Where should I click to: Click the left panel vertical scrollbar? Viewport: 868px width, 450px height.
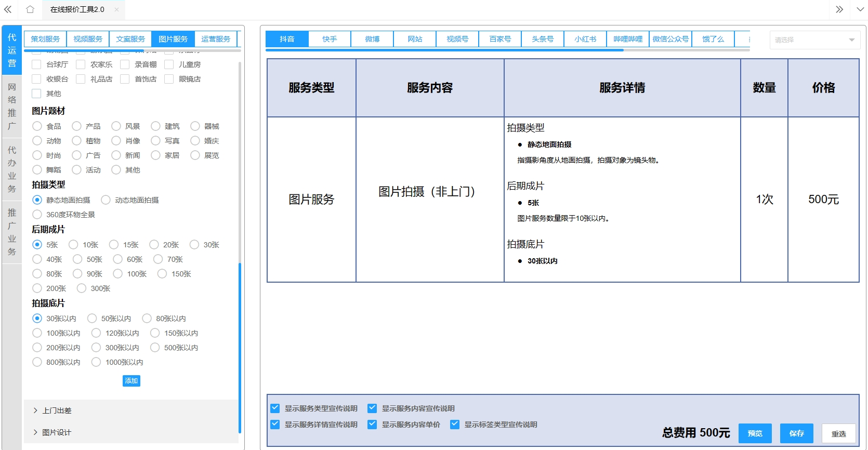[x=240, y=348]
